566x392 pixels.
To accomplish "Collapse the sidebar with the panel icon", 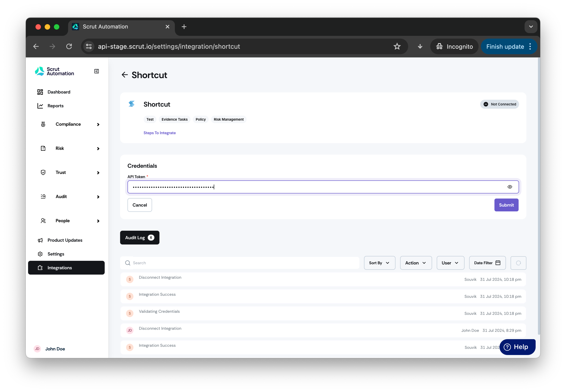I will (x=97, y=71).
